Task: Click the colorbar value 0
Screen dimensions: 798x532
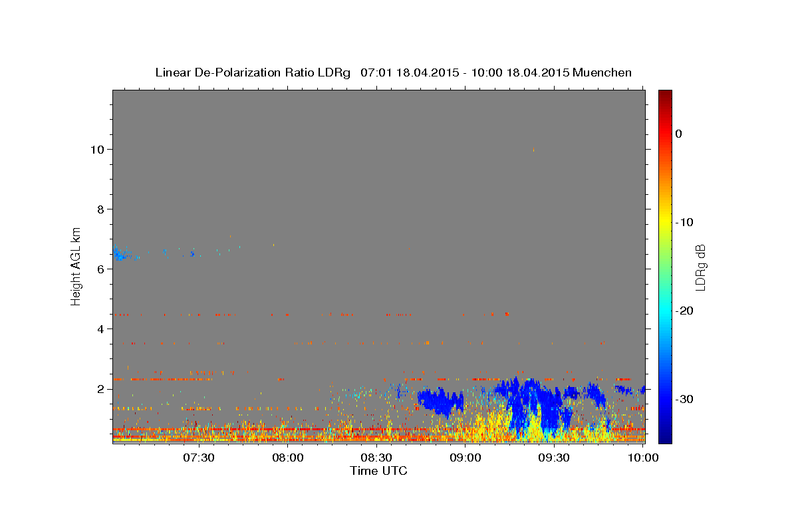Action: coord(679,134)
